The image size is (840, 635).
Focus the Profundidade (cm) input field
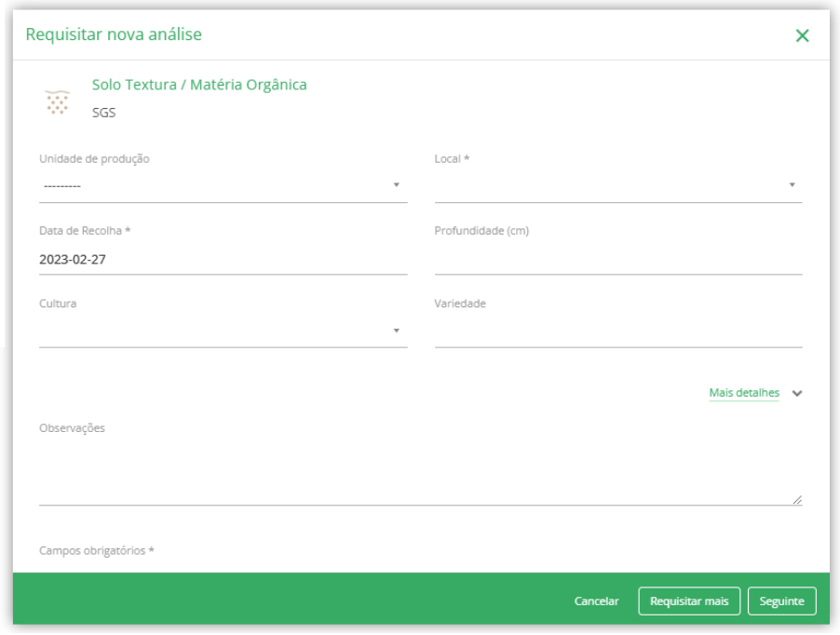[x=618, y=260]
